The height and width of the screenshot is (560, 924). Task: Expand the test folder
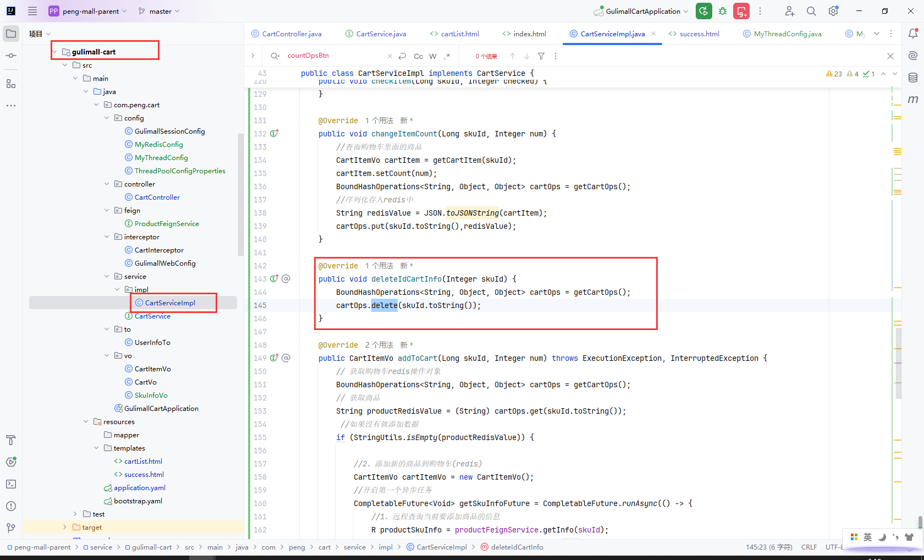click(x=75, y=514)
